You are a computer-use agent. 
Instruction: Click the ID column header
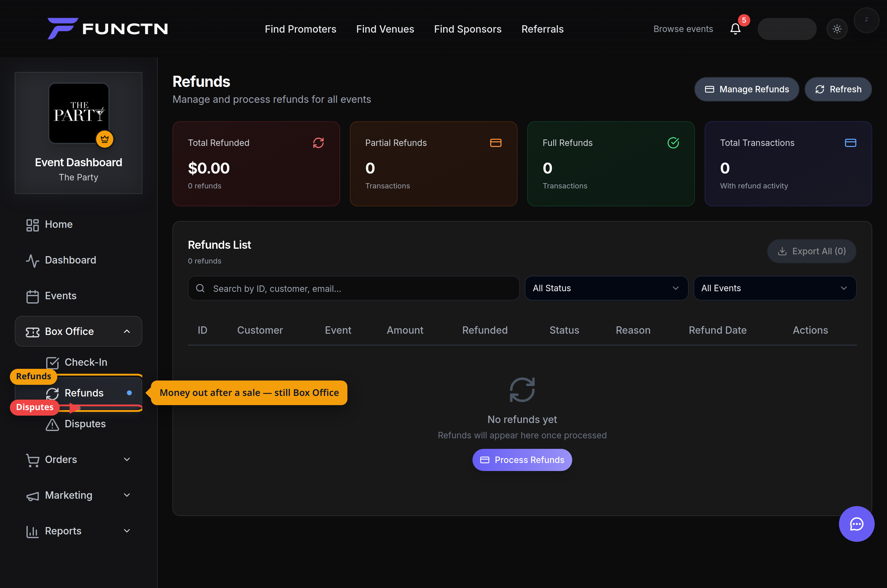[x=203, y=330]
